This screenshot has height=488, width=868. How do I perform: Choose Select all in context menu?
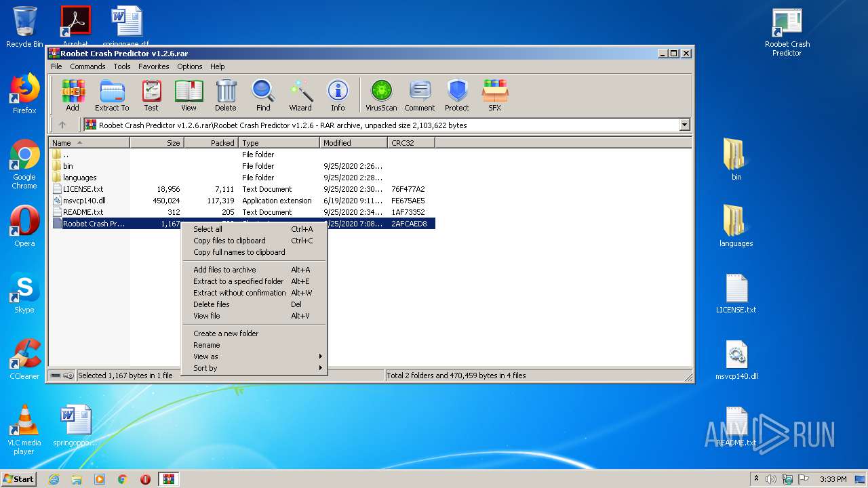254,229
